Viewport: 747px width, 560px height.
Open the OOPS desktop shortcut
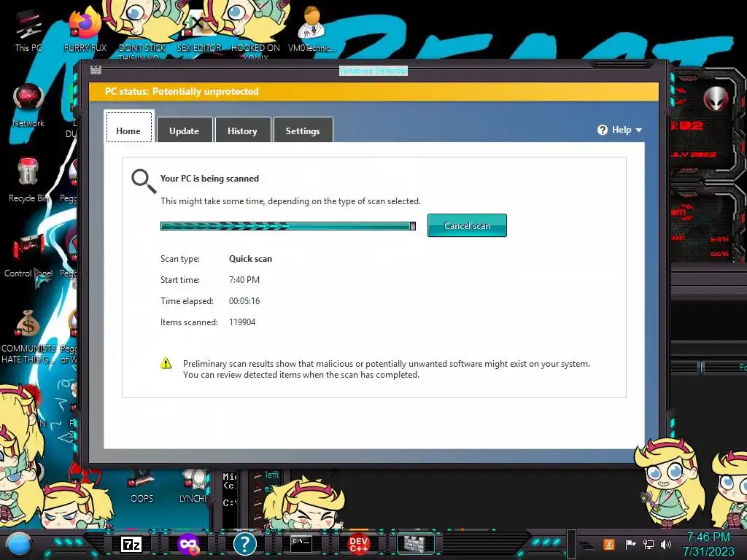point(142,486)
